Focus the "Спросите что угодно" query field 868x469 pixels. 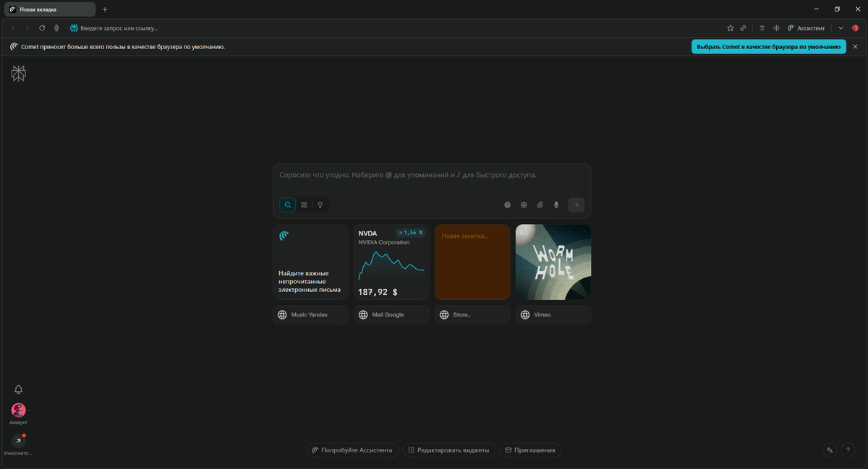click(431, 175)
